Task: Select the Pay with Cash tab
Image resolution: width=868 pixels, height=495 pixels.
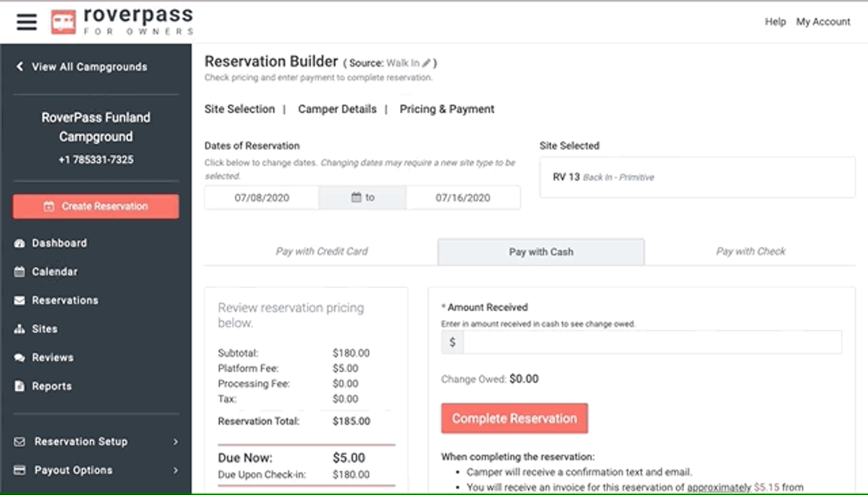Action: click(541, 252)
